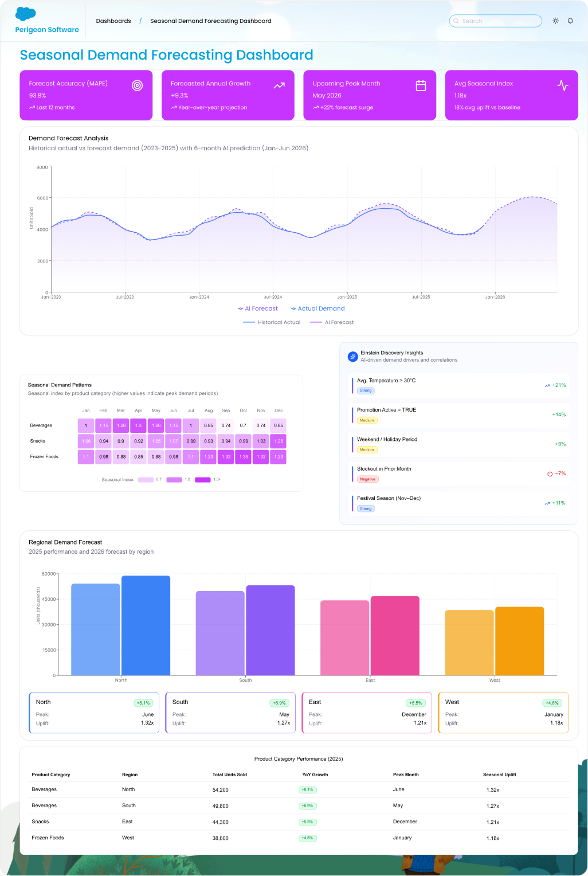The image size is (588, 876).
Task: Go to Dashboards breadcrumb
Action: (x=113, y=21)
